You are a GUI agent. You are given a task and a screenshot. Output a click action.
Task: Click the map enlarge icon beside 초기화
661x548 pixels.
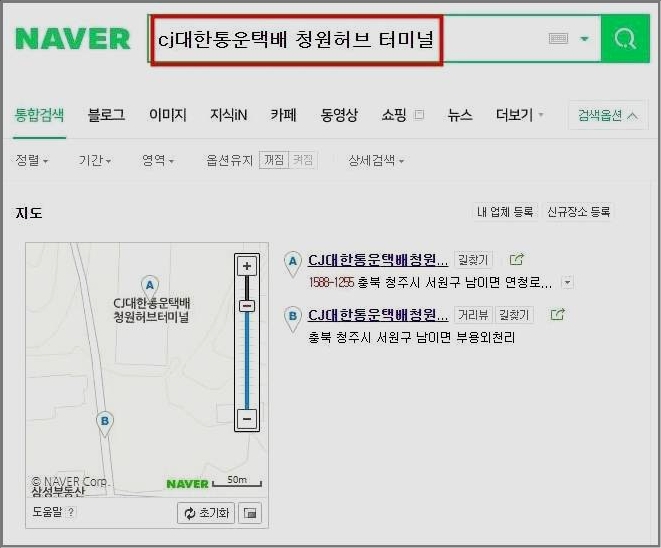coord(250,513)
